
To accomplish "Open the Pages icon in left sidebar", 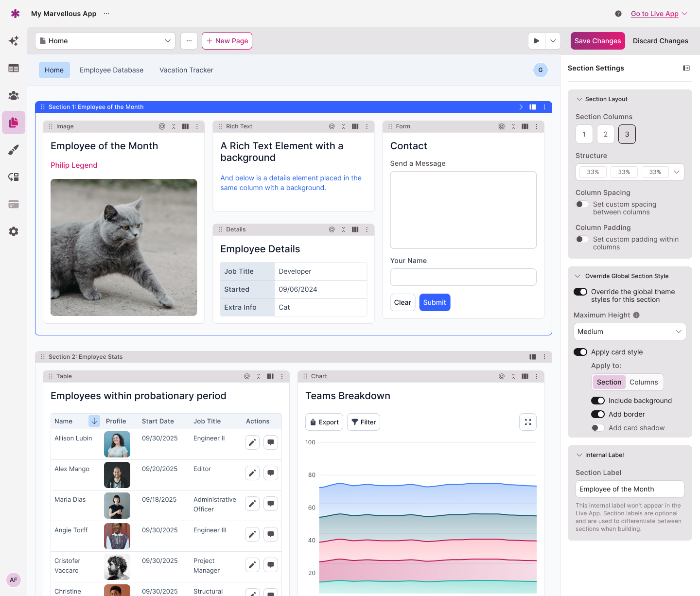I will (14, 122).
